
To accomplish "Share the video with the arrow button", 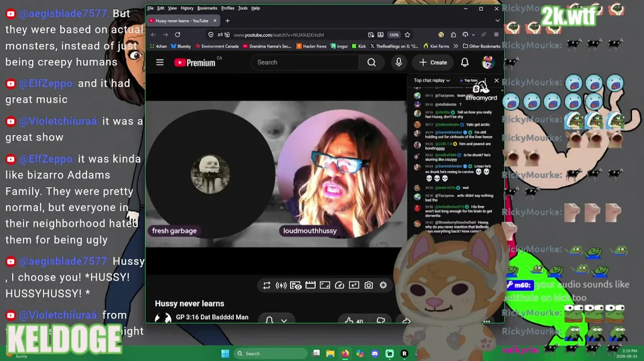I will (x=406, y=321).
